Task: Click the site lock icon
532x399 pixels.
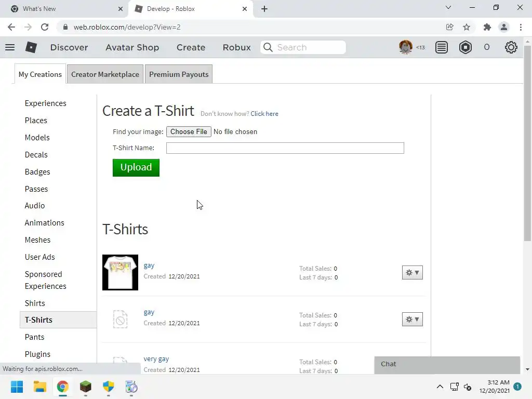Action: [65, 27]
